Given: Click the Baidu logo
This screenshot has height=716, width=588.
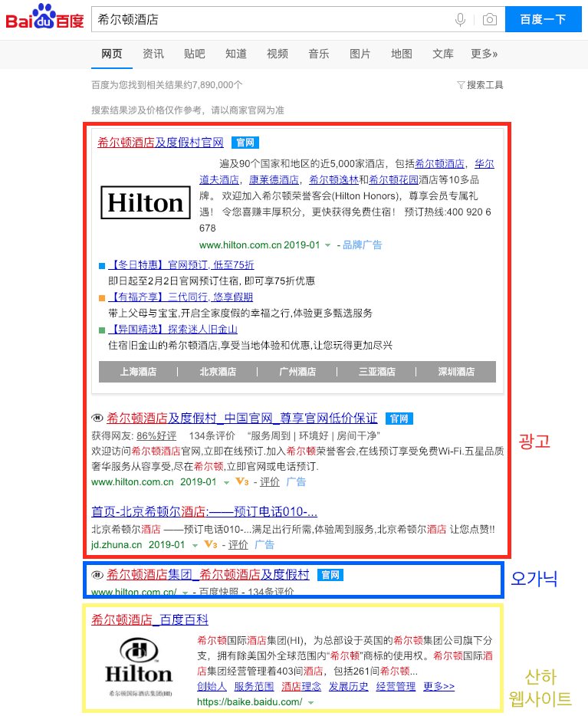Looking at the screenshot, I should click(44, 18).
